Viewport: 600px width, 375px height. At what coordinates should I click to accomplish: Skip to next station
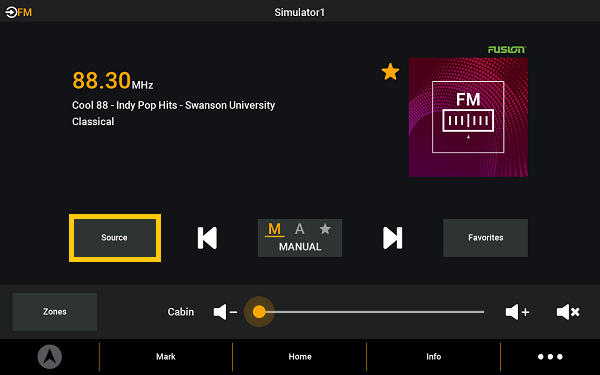393,238
